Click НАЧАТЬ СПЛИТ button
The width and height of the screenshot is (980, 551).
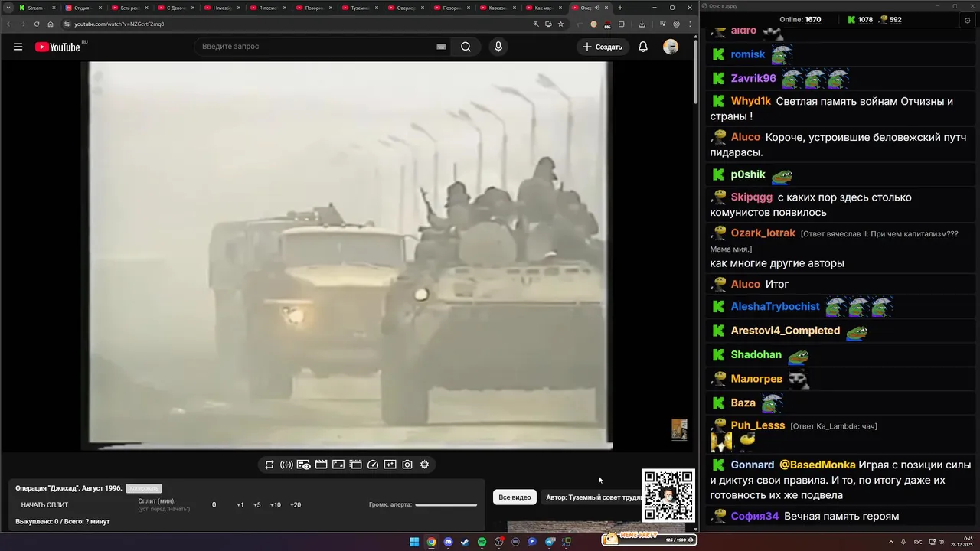(x=44, y=505)
